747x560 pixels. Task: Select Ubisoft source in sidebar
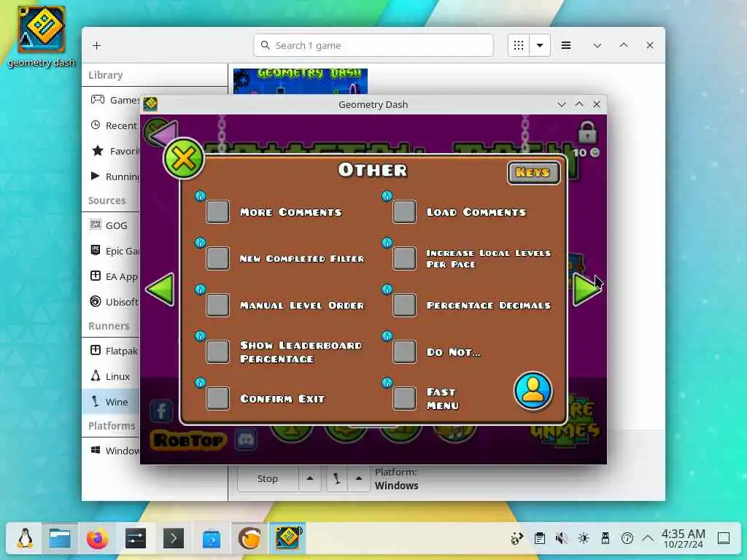point(111,302)
